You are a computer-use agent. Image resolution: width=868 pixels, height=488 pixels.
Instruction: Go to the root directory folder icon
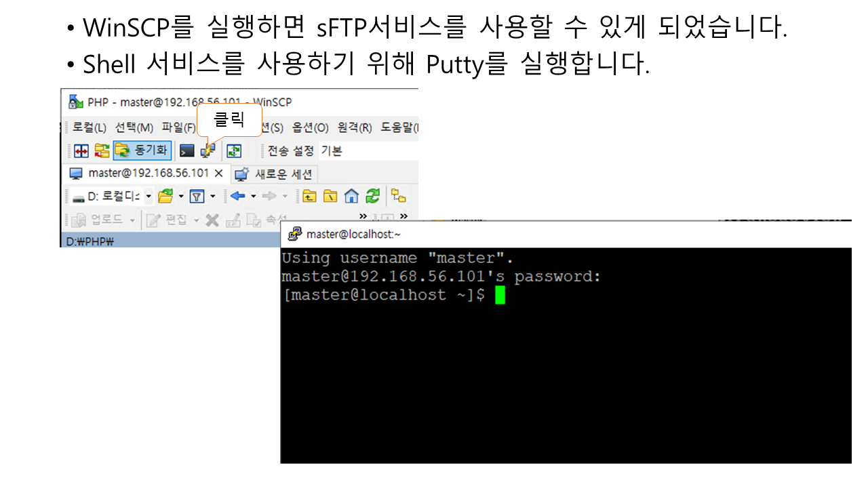pos(330,197)
